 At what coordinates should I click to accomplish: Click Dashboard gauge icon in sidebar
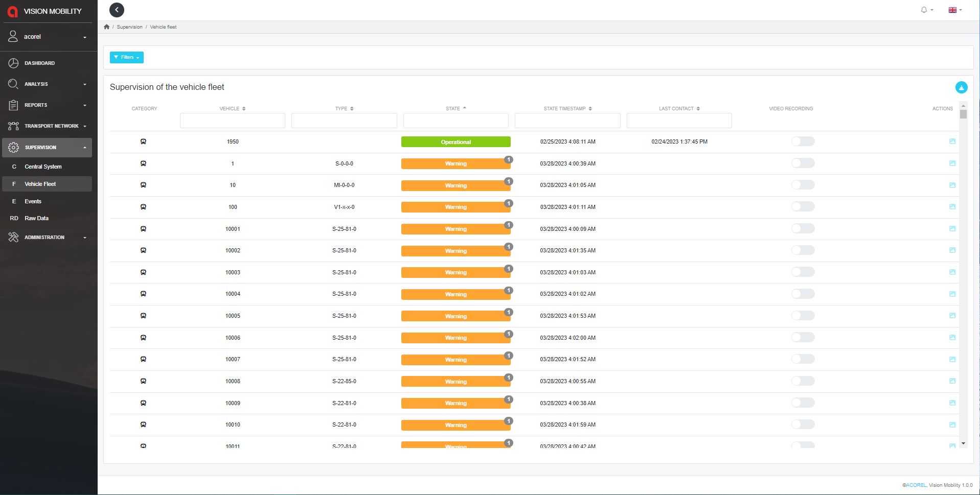point(13,63)
